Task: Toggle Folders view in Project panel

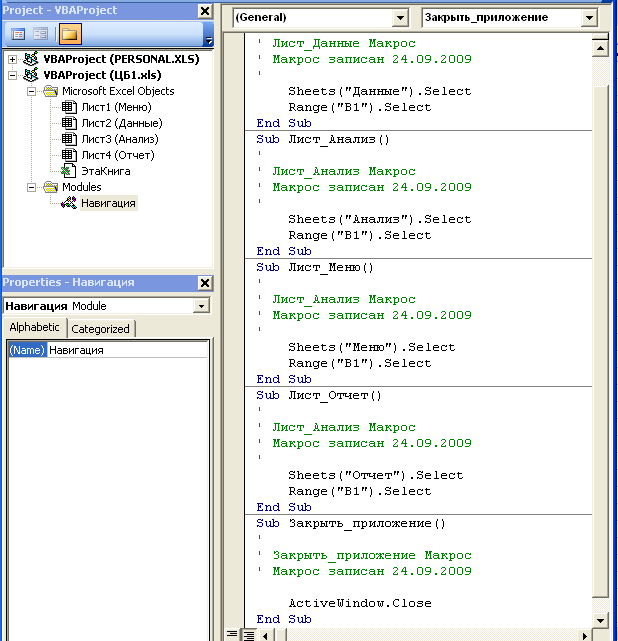Action: click(70, 34)
